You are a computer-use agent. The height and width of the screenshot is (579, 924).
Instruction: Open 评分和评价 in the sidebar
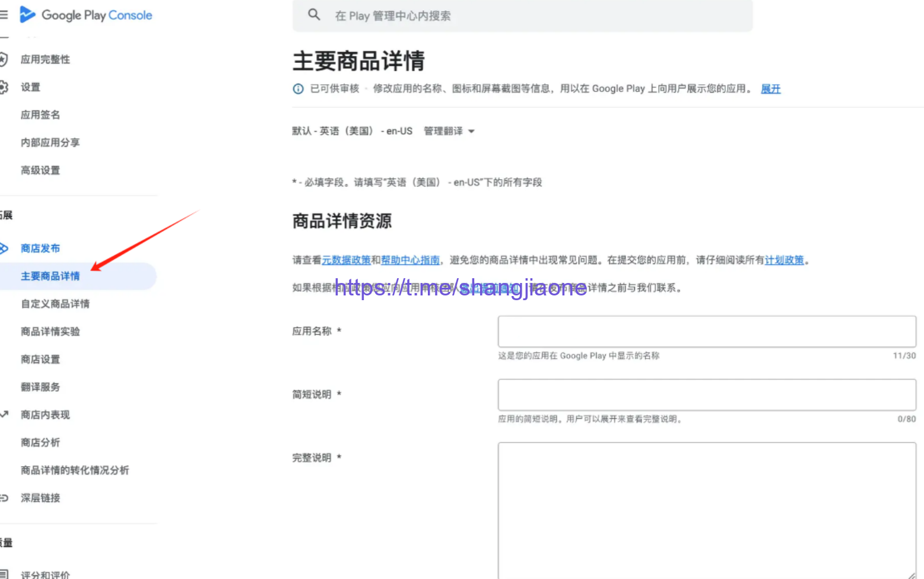[x=45, y=575]
